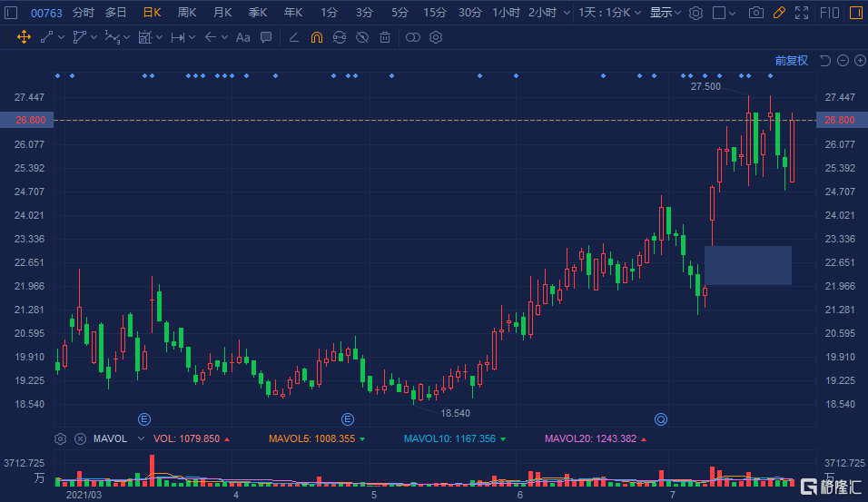Open the 1天:1分K dropdown
The width and height of the screenshot is (868, 502).
pyautogui.click(x=609, y=13)
